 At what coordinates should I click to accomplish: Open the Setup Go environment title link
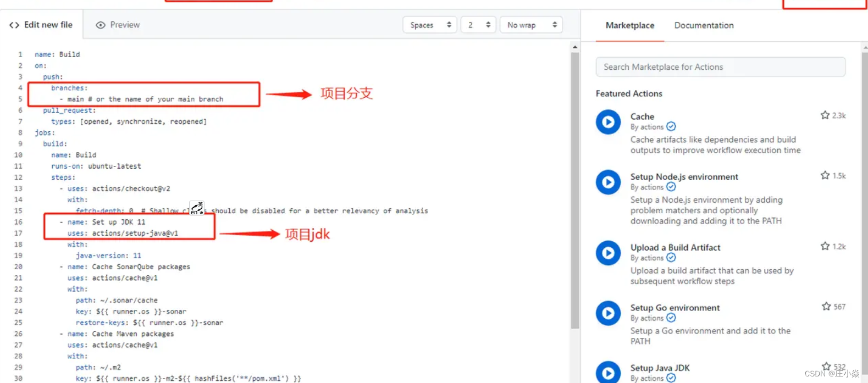click(675, 308)
